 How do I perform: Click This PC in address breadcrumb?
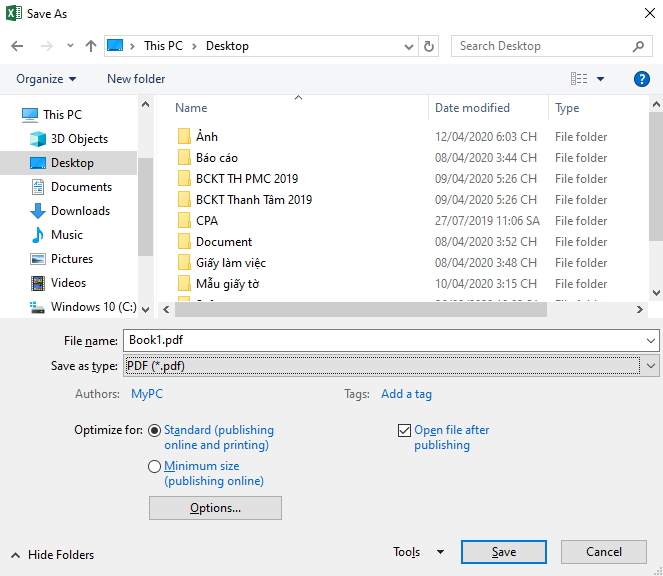163,46
